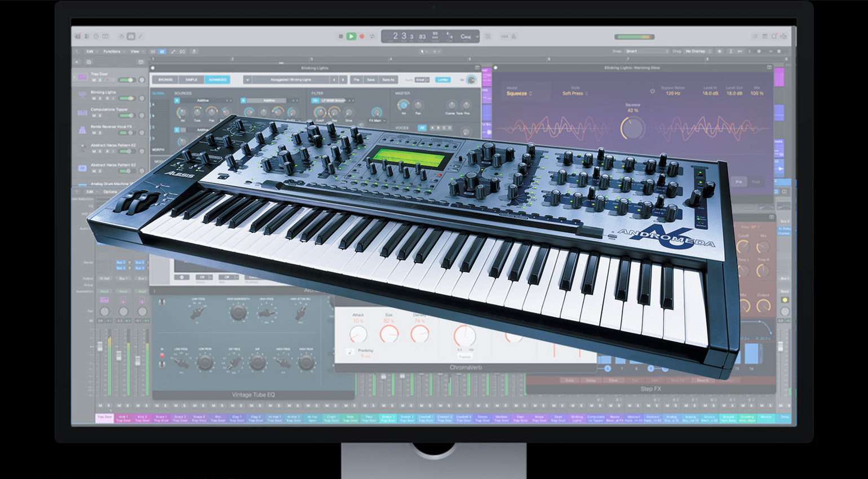868x479 pixels.
Task: Adjust the Trap Door track volume slider
Action: click(127, 80)
